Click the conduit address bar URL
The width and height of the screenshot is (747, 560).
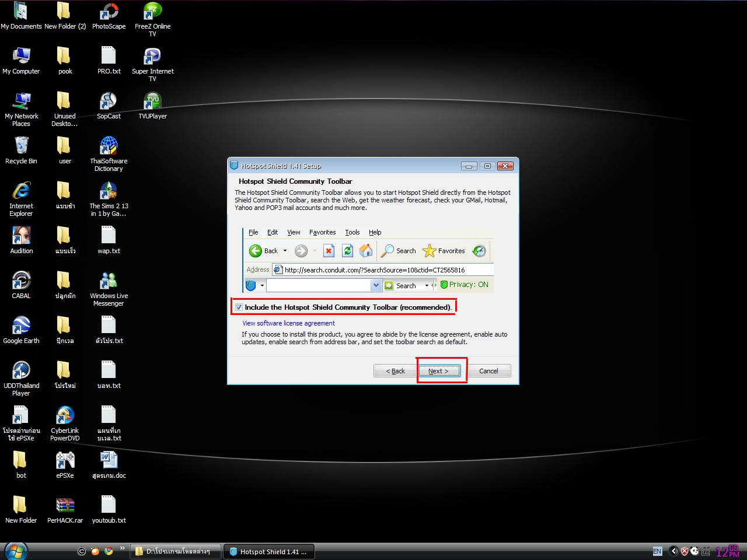[375, 270]
